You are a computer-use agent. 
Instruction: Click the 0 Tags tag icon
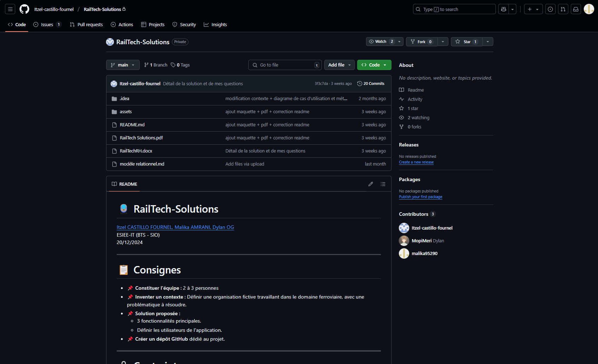point(173,65)
